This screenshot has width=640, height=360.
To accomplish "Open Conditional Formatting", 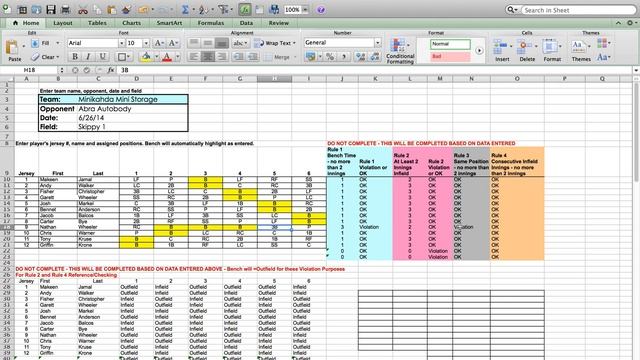I will [400, 50].
